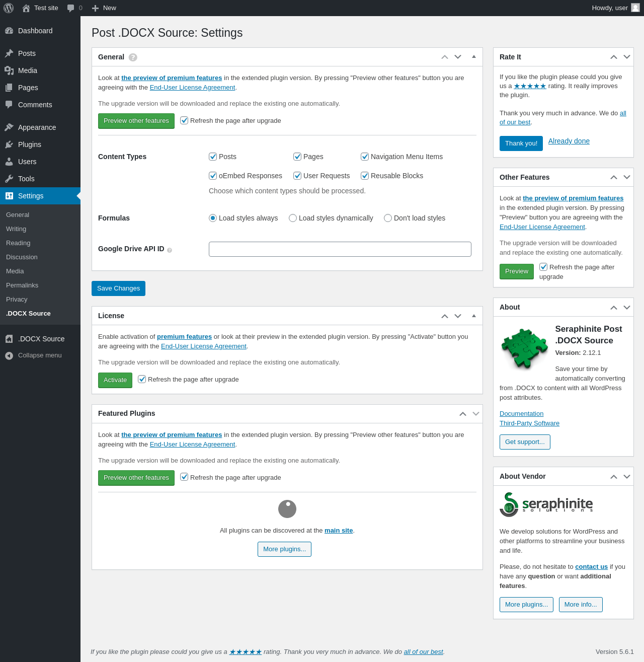Move Other Features panel up
Viewport: 644px width, 662px height.
point(614,177)
